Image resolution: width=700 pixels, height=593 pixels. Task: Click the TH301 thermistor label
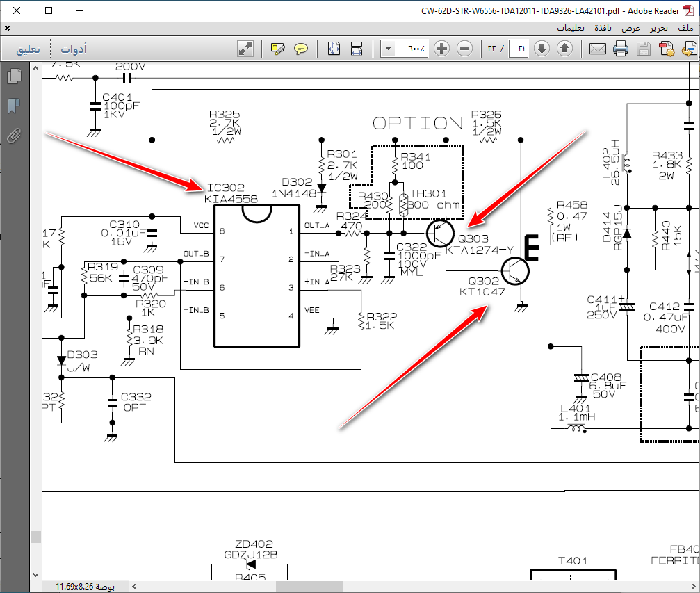point(428,193)
